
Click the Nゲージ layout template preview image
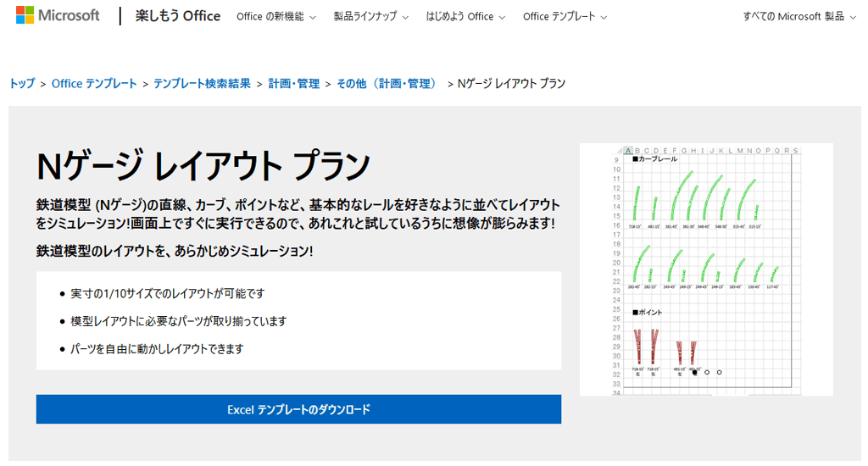(x=706, y=269)
